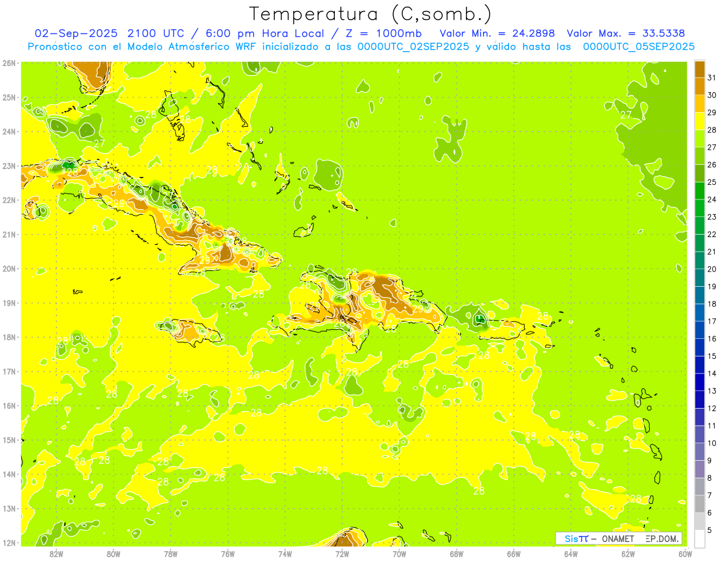The image size is (728, 562).
Task: Click the 20N latitude axis label
Action: (9, 269)
